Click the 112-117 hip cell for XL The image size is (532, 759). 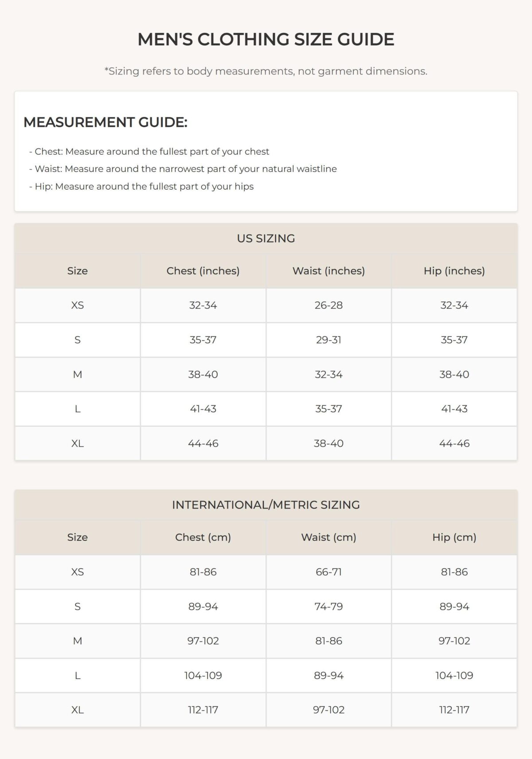454,710
